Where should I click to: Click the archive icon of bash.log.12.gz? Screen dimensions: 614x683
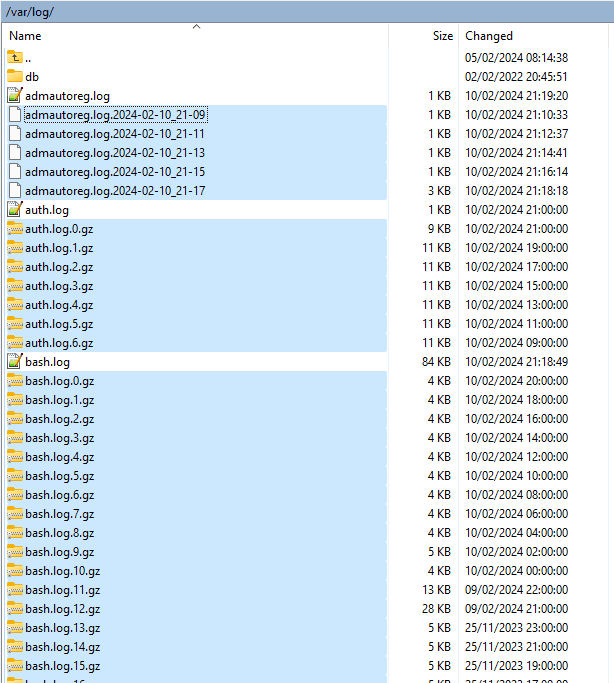click(x=14, y=609)
